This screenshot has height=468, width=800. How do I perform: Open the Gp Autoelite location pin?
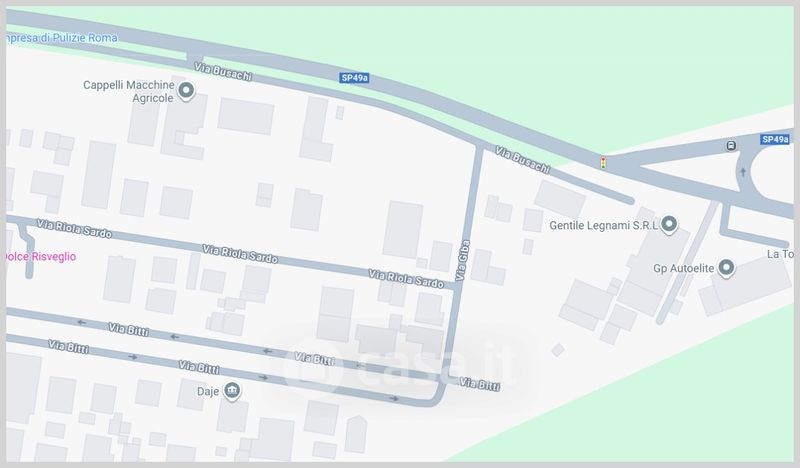(726, 268)
